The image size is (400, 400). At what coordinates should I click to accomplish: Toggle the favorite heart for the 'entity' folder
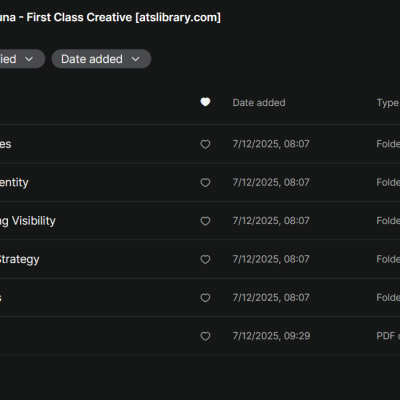pyautogui.click(x=205, y=182)
